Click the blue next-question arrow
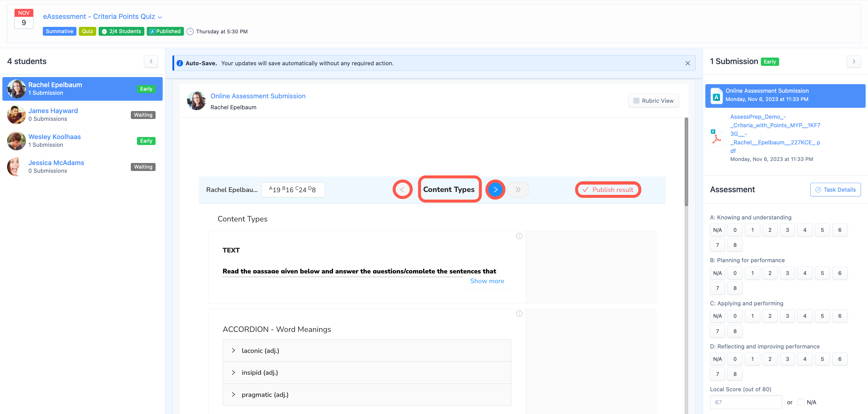The height and width of the screenshot is (414, 868). 495,190
